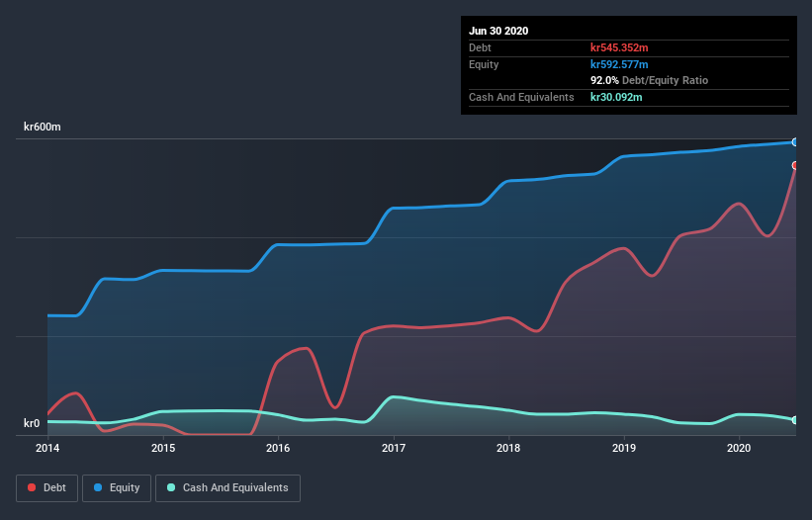The height and width of the screenshot is (520, 812).
Task: Click the Jun 30 2020 tooltip date
Action: coord(498,31)
